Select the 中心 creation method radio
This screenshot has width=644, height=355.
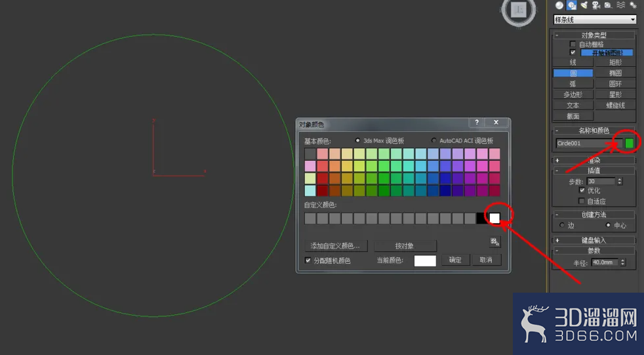pyautogui.click(x=609, y=225)
